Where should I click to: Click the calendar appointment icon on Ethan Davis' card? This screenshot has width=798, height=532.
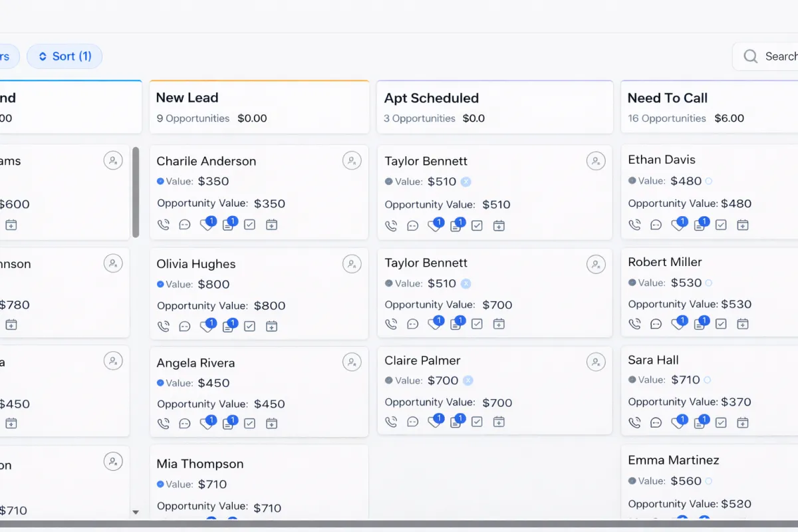[743, 225]
